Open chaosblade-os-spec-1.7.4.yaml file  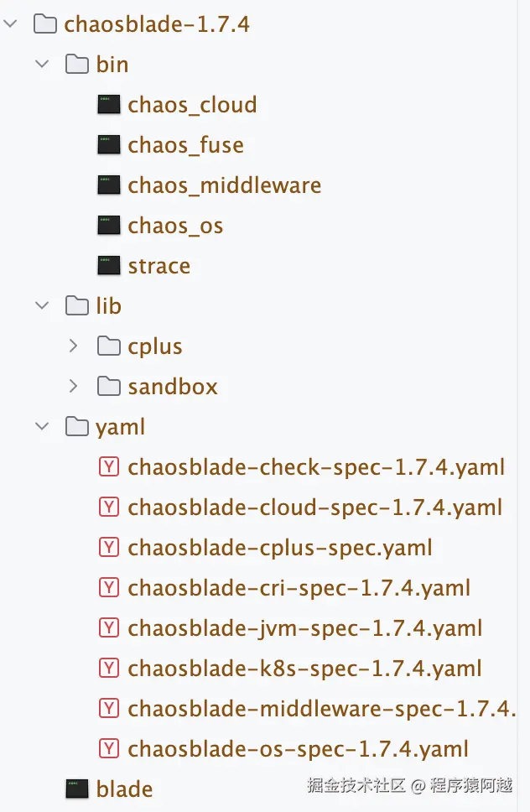click(x=299, y=749)
